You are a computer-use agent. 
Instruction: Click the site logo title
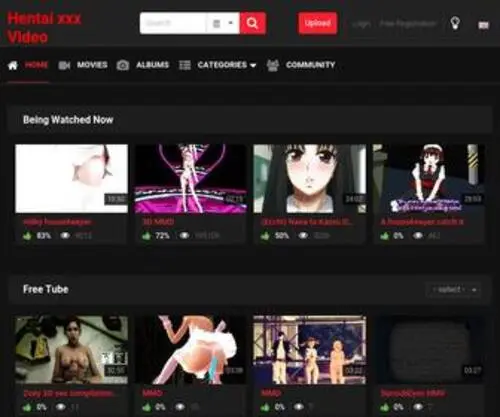(x=44, y=28)
